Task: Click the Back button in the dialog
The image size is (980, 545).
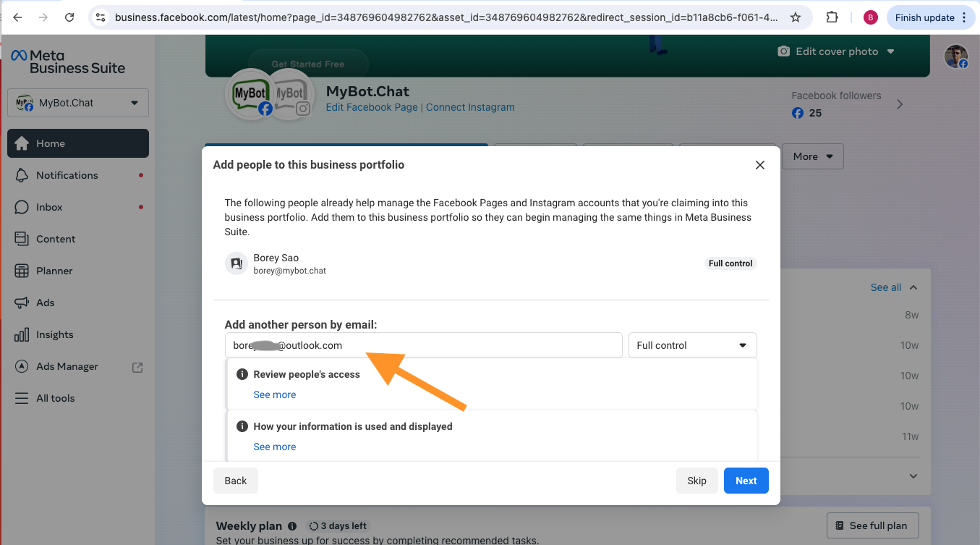Action: [x=236, y=481]
